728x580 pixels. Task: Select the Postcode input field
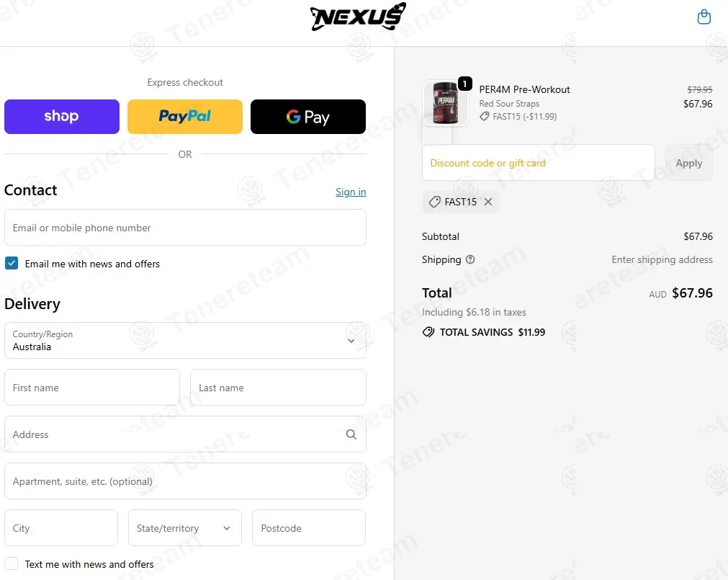pos(309,528)
